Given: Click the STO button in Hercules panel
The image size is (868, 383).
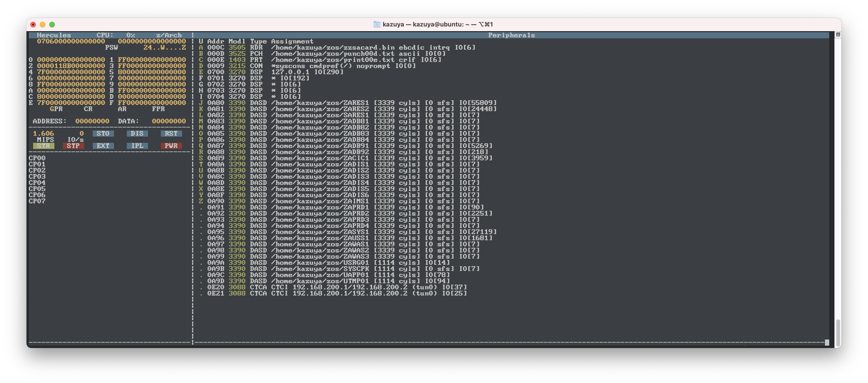Looking at the screenshot, I should 103,133.
